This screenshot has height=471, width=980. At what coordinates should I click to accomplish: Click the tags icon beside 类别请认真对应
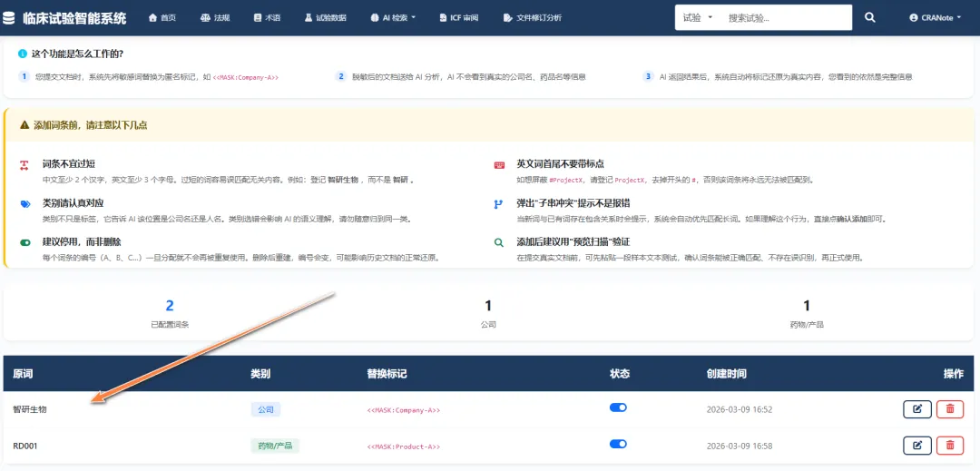tap(25, 203)
